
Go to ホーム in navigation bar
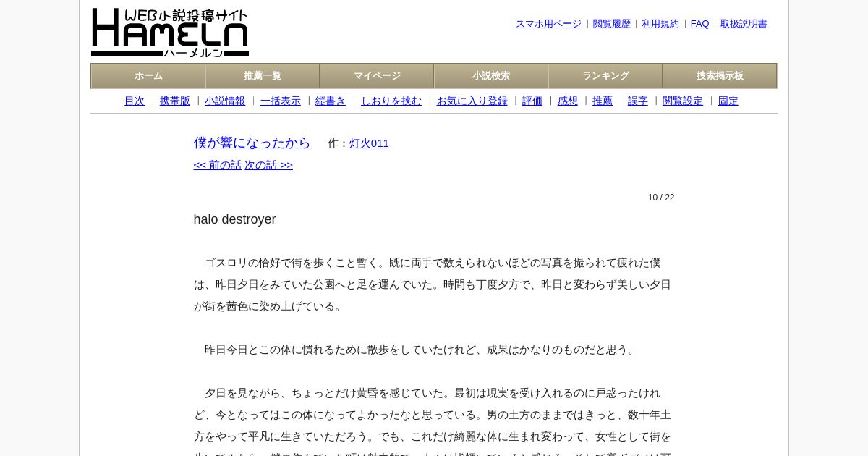(148, 76)
